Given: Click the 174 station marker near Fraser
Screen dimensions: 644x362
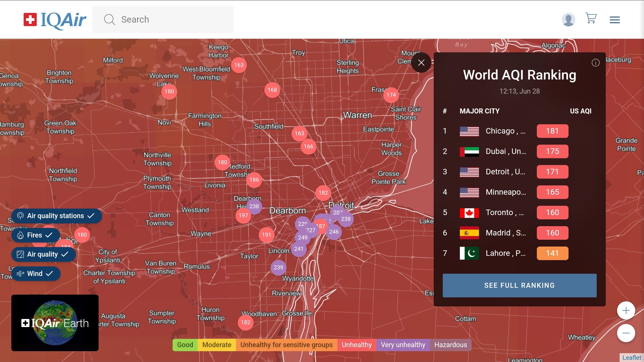Looking at the screenshot, I should pyautogui.click(x=391, y=95).
